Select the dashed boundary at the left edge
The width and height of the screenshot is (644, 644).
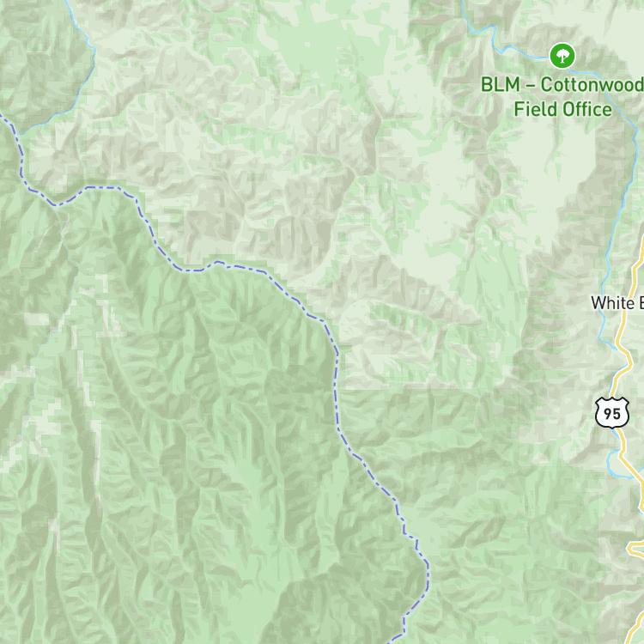[x=16, y=148]
